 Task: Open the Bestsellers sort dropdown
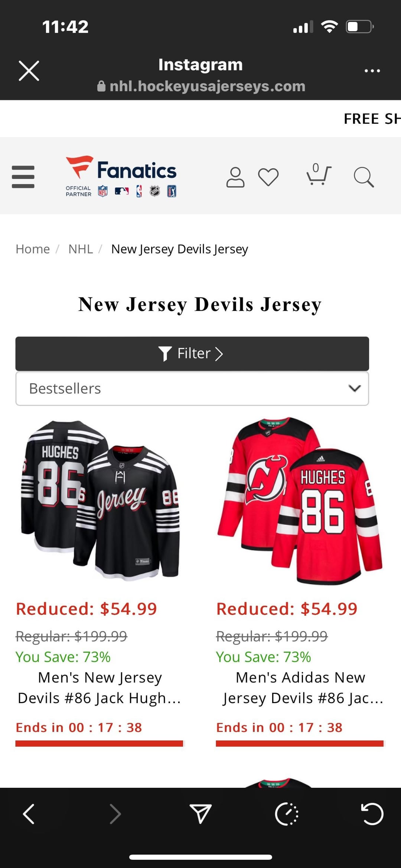pyautogui.click(x=192, y=389)
